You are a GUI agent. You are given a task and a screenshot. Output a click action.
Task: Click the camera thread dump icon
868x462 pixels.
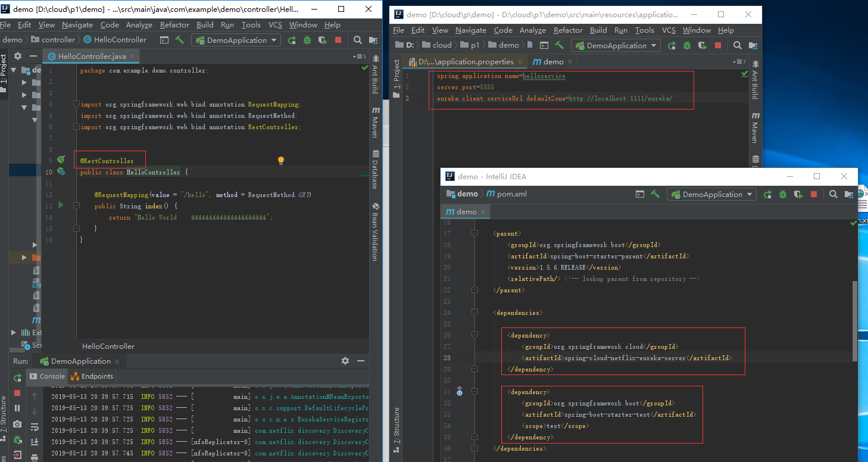tap(17, 424)
